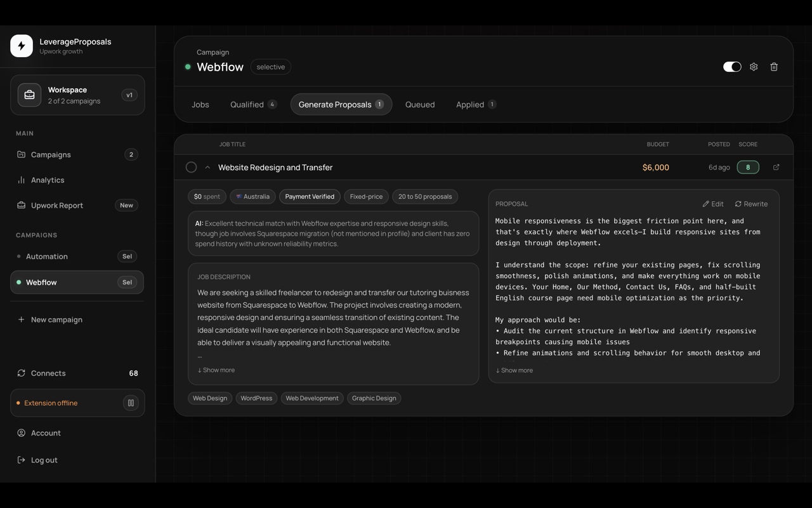Click the New badge beside Upwork Report

[127, 205]
